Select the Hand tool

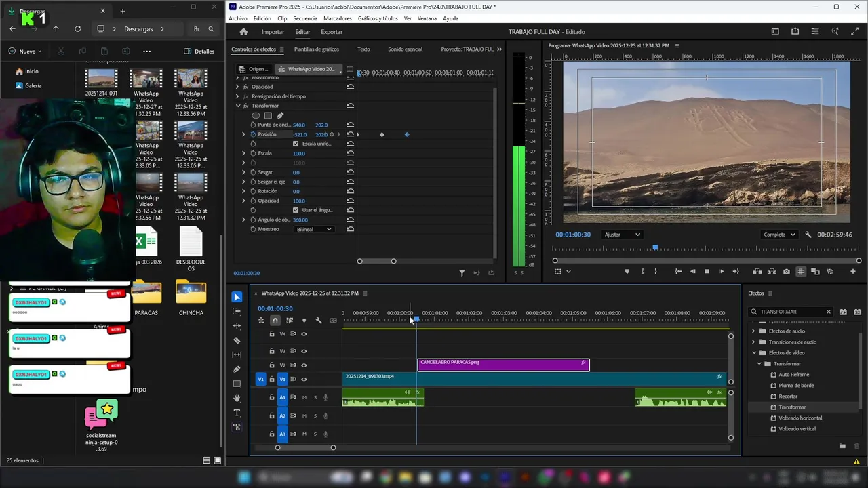(237, 399)
